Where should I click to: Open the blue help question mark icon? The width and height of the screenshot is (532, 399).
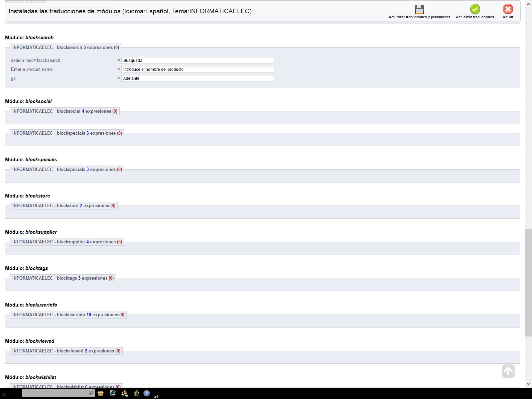(147, 393)
